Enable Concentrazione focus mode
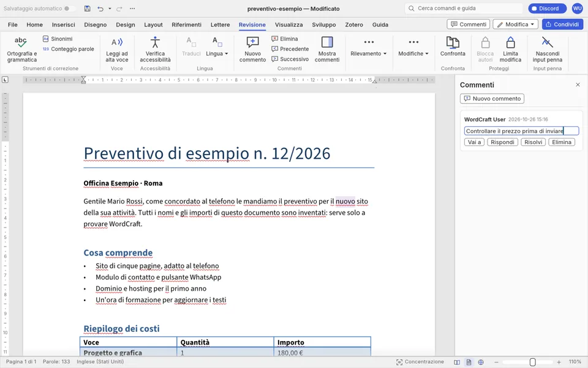The width and height of the screenshot is (588, 368). (420, 362)
